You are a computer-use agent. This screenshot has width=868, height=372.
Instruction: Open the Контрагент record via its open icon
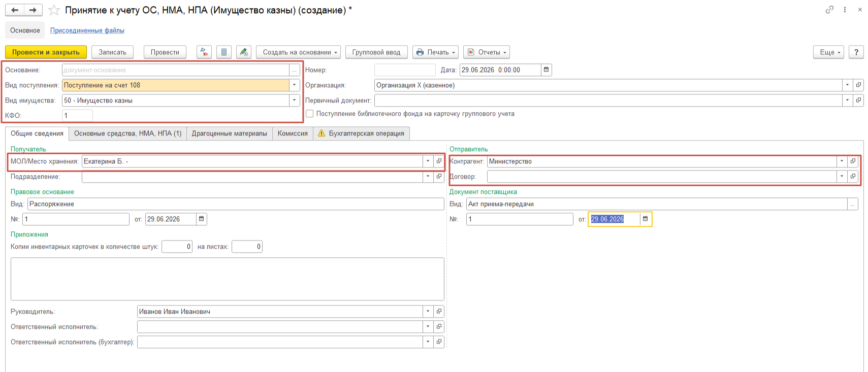pyautogui.click(x=853, y=161)
